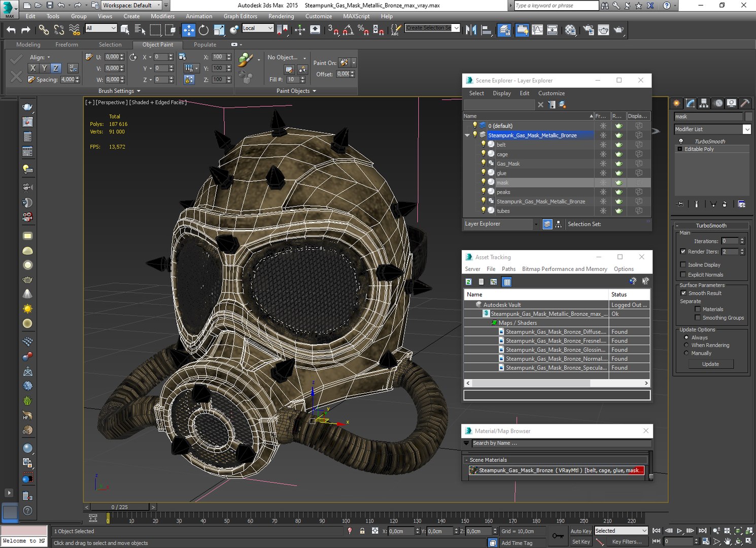Toggle visibility bulb of belt layer item
Viewport: 756px width, 548px height.
coord(484,144)
